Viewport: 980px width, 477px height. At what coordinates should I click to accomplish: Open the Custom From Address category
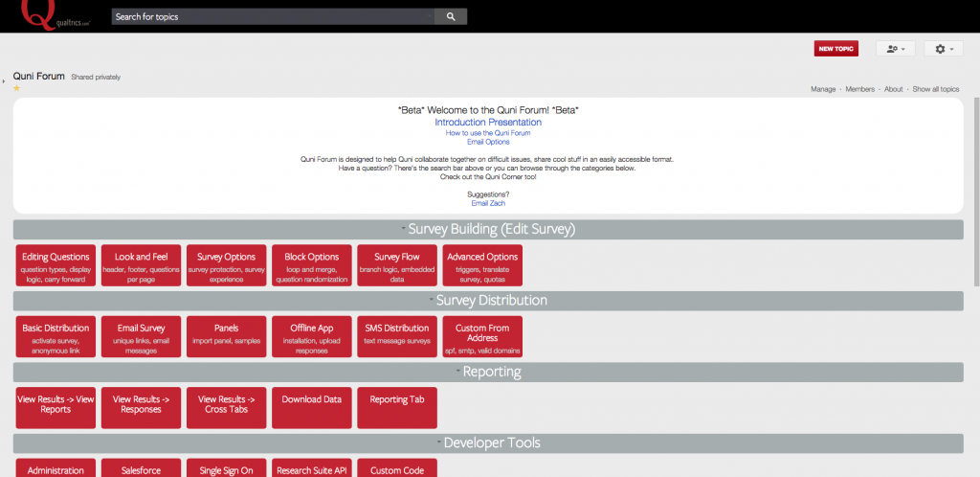point(482,336)
